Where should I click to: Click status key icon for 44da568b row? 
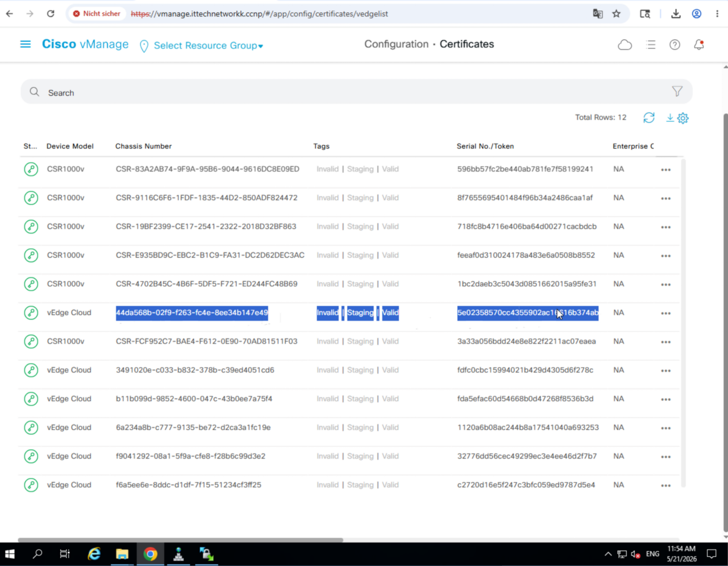tap(31, 313)
